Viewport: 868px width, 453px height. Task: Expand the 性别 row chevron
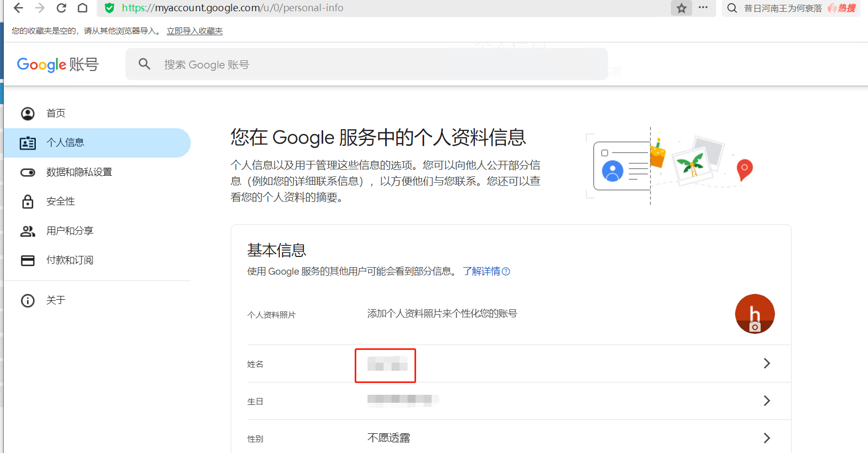click(767, 438)
